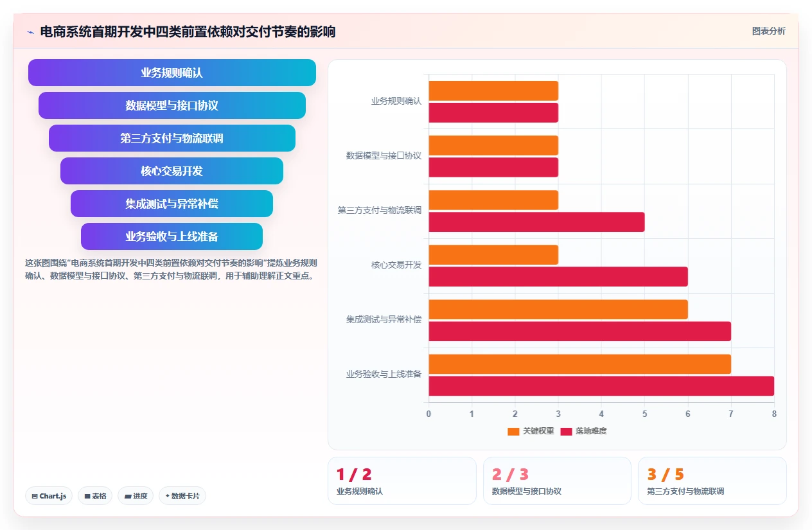Click the 2 / 3 数据模型与接口协议 data card

pos(557,481)
